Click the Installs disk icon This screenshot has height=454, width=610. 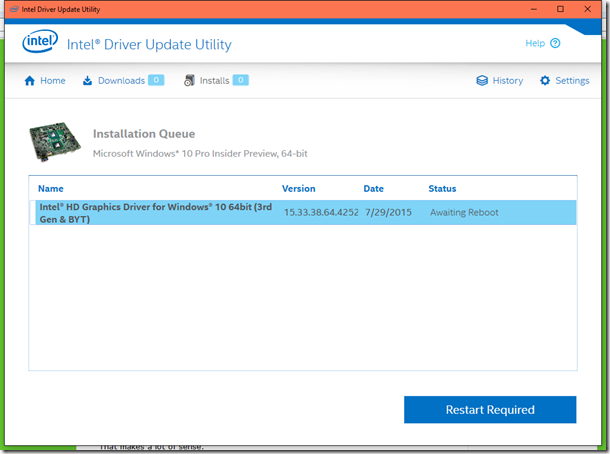click(189, 80)
